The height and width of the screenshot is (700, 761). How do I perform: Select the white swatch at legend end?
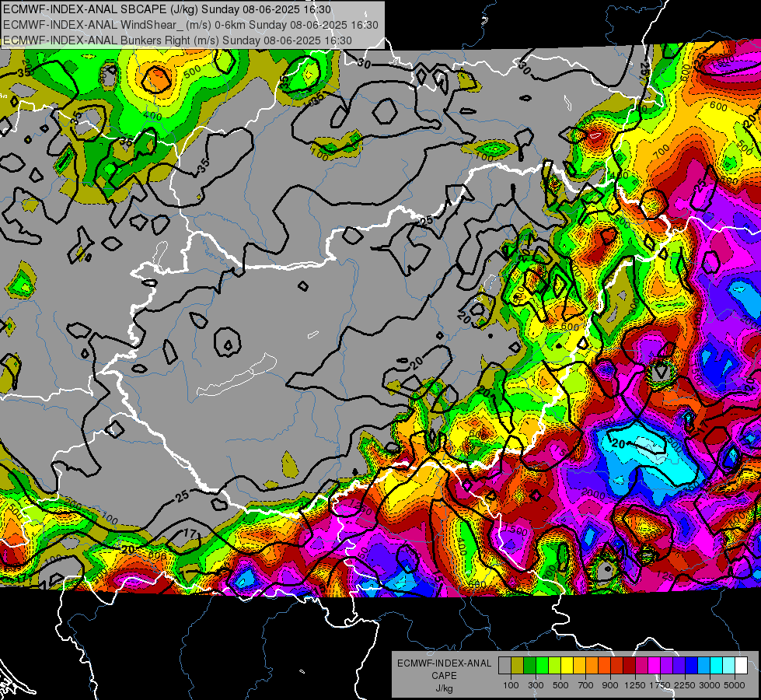pyautogui.click(x=741, y=666)
